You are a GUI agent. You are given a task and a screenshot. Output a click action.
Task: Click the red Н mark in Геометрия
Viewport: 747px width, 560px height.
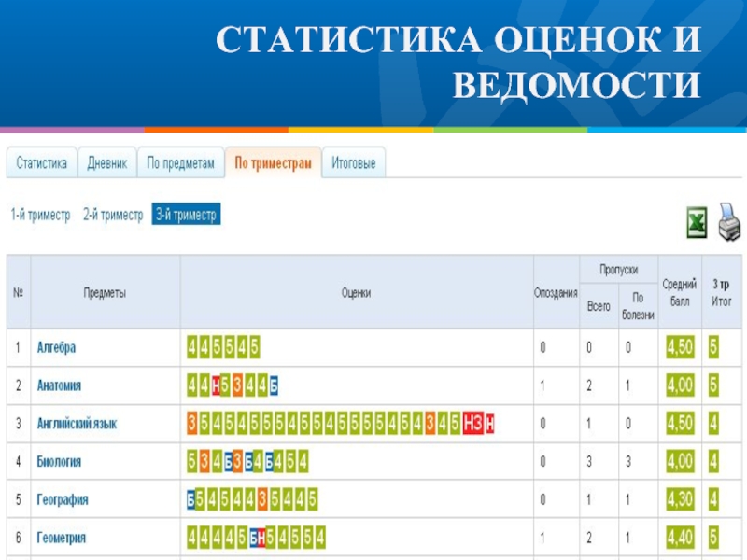tap(261, 539)
